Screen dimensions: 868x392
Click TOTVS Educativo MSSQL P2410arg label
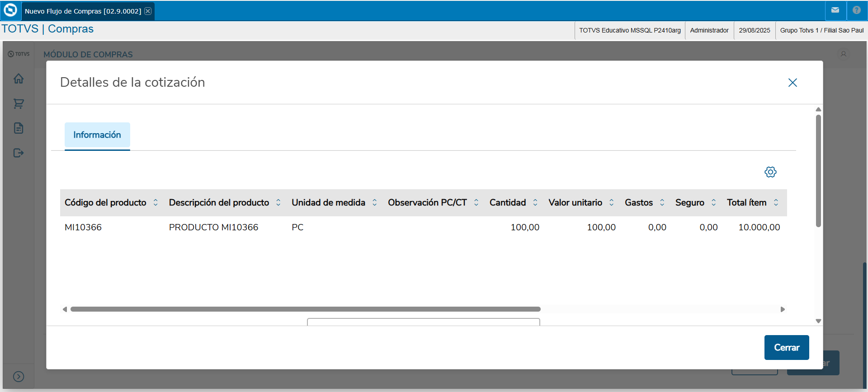click(630, 30)
